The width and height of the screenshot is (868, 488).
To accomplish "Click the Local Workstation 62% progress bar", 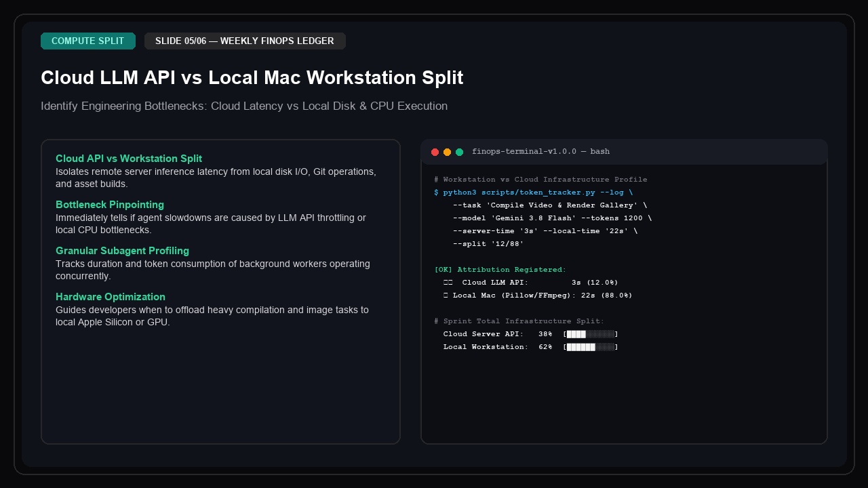I will (591, 347).
